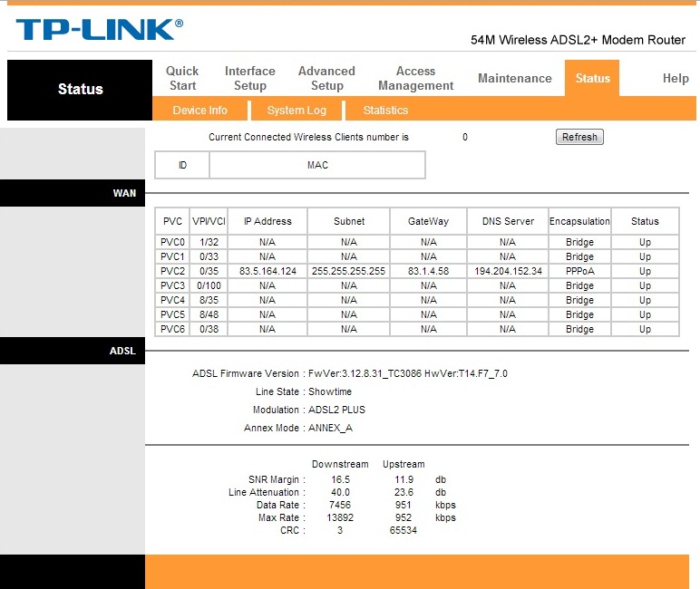Switch to the Maintenance tab
The height and width of the screenshot is (589, 700).
[515, 78]
